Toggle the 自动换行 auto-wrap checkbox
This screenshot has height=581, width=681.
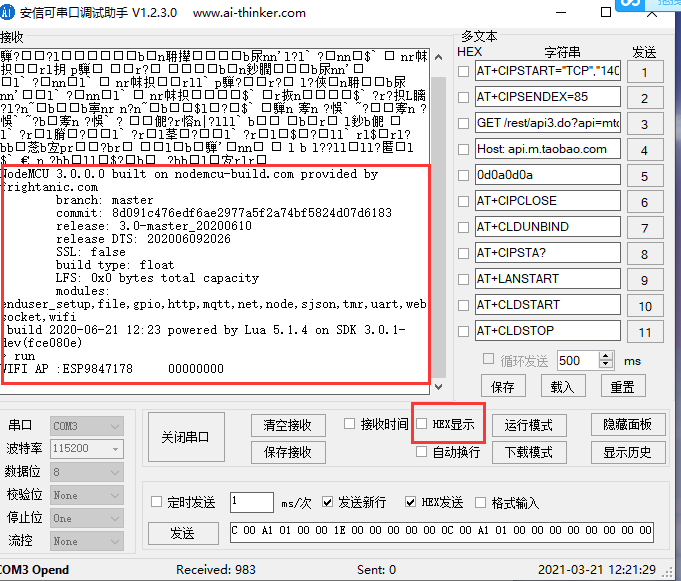point(421,452)
